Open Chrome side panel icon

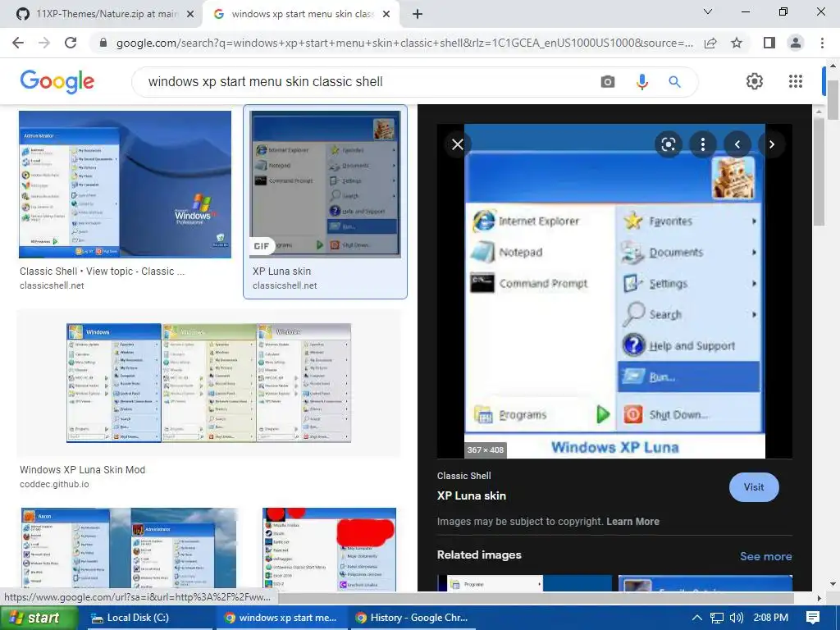pos(769,43)
